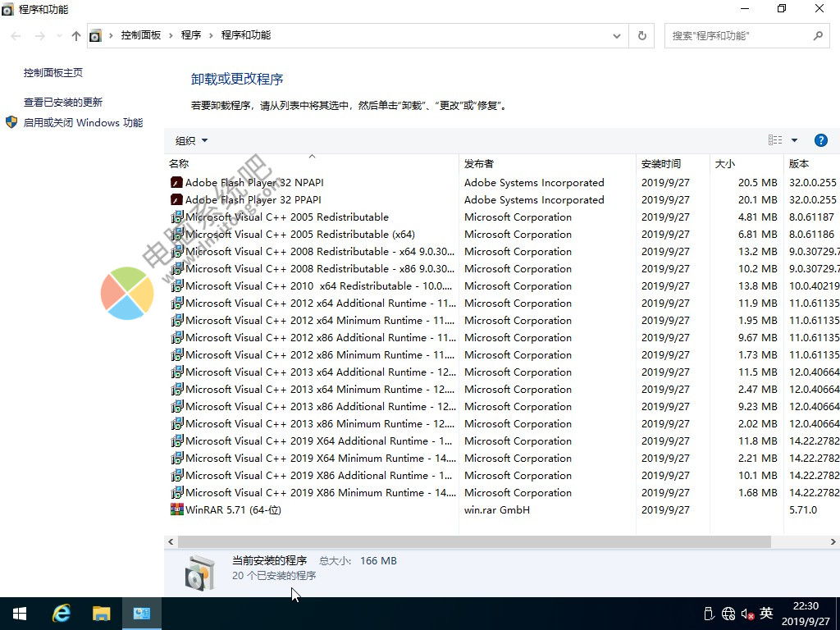Click the network globe tray icon

(728, 614)
